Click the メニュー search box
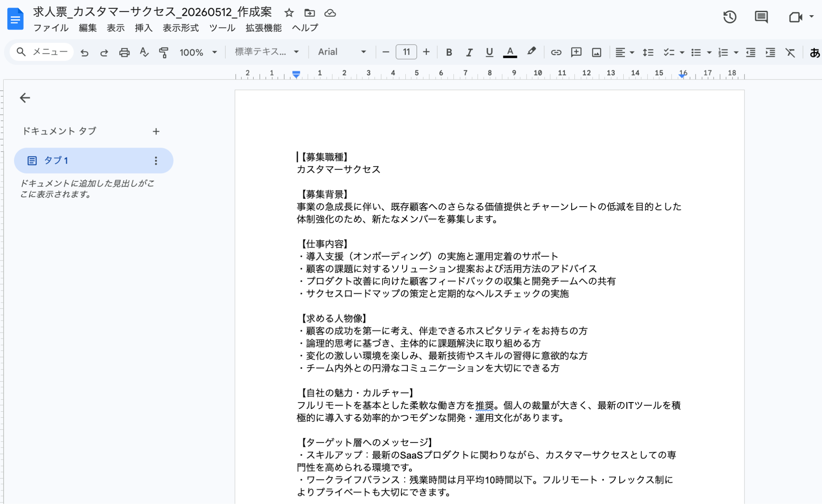Viewport: 822px width, 504px height. pos(42,52)
